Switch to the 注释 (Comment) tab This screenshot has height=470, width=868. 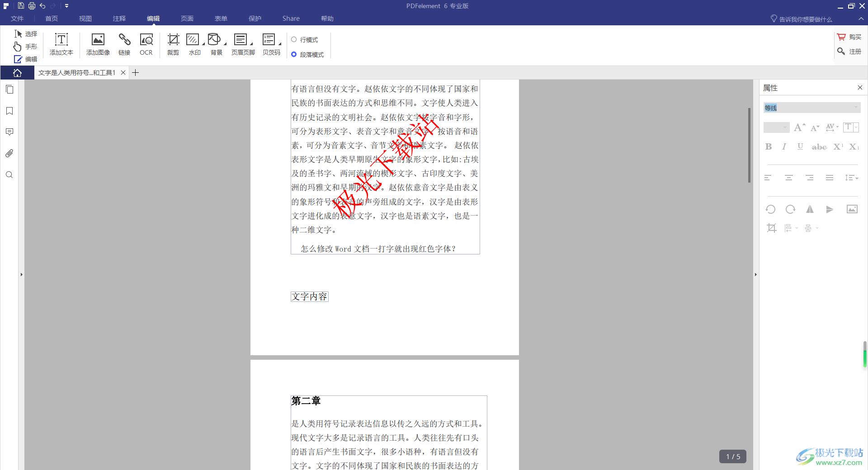point(119,19)
